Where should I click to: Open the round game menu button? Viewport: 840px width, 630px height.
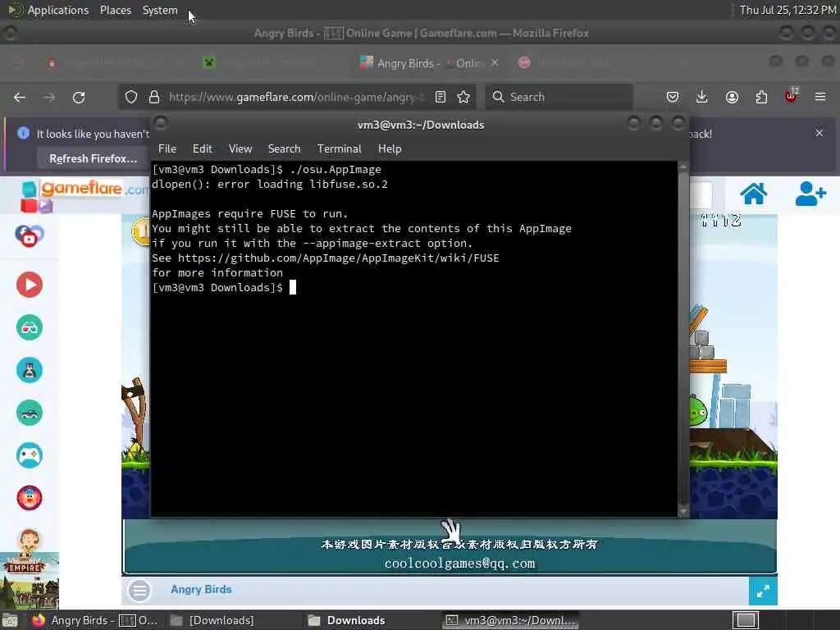click(x=139, y=591)
